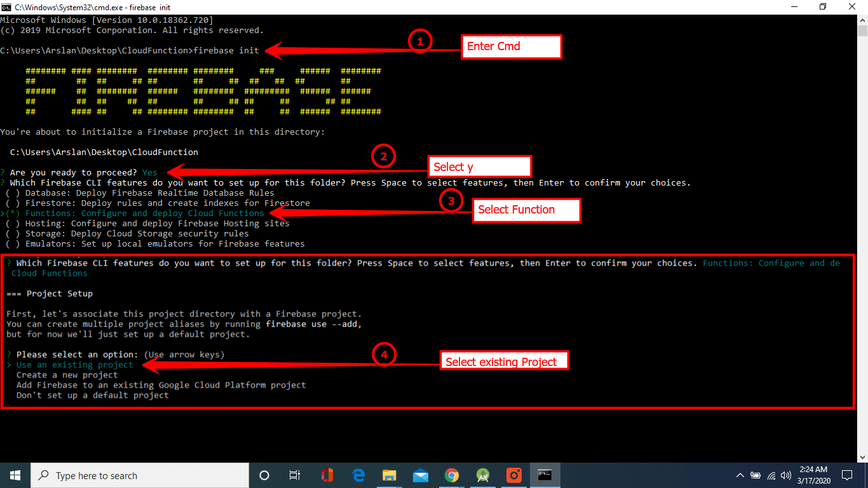Click the 'Are you ready to proceed?' prompt
This screenshot has width=868, height=488.
74,172
